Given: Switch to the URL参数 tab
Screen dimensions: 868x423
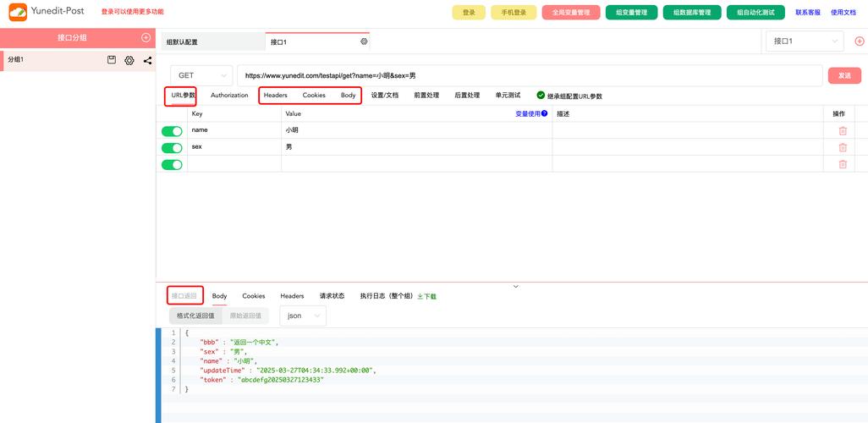Looking at the screenshot, I should (x=184, y=96).
